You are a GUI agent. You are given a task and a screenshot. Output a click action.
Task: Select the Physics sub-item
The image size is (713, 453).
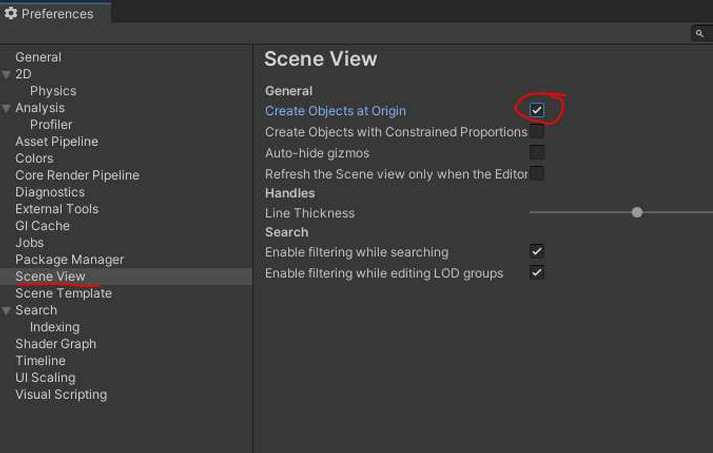(x=53, y=91)
